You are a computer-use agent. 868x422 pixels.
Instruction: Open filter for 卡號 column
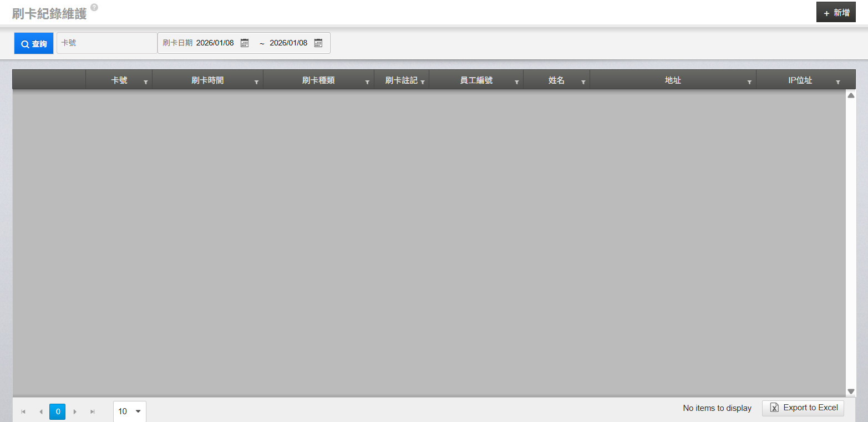coord(146,82)
